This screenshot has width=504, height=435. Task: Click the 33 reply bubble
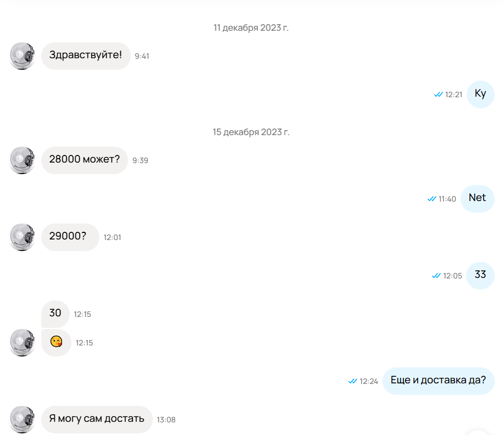[x=480, y=275]
